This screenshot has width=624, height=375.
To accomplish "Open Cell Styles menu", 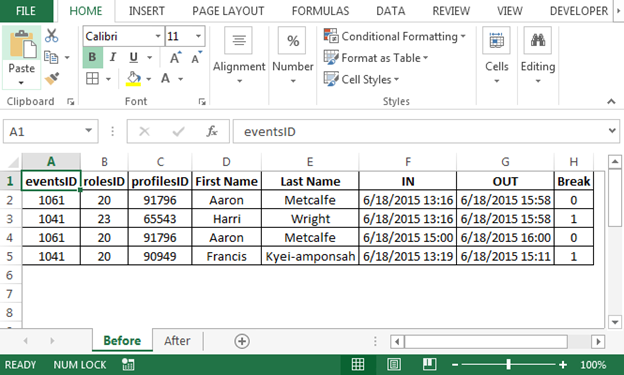I will click(361, 79).
